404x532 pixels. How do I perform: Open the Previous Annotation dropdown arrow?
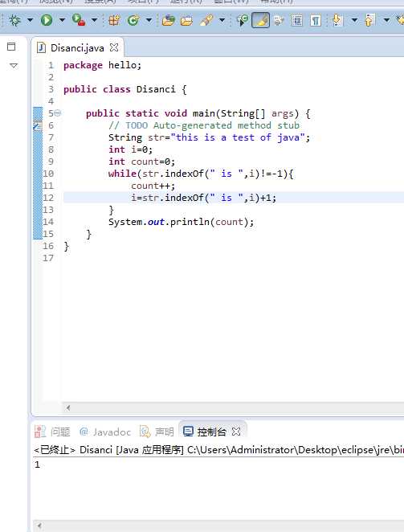[386, 20]
